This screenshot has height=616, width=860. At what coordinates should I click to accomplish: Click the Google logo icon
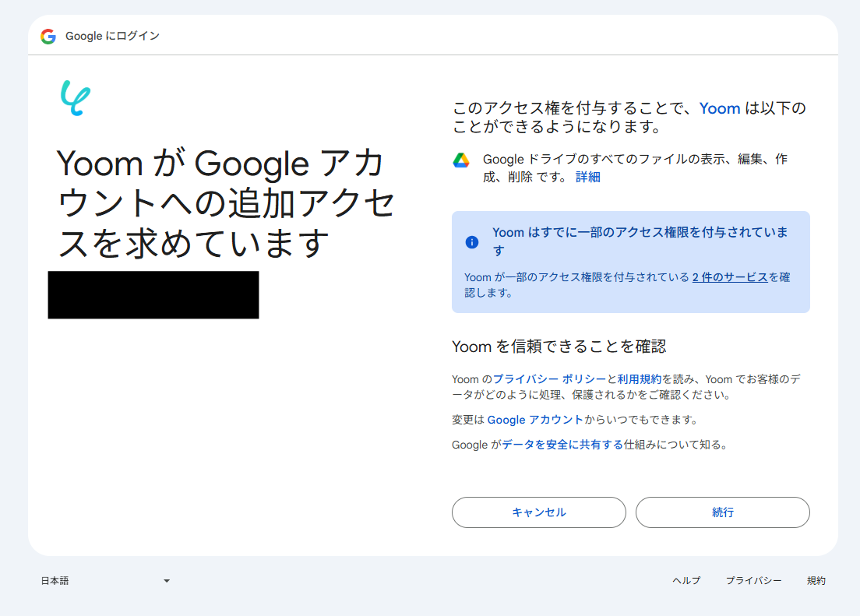click(x=48, y=37)
